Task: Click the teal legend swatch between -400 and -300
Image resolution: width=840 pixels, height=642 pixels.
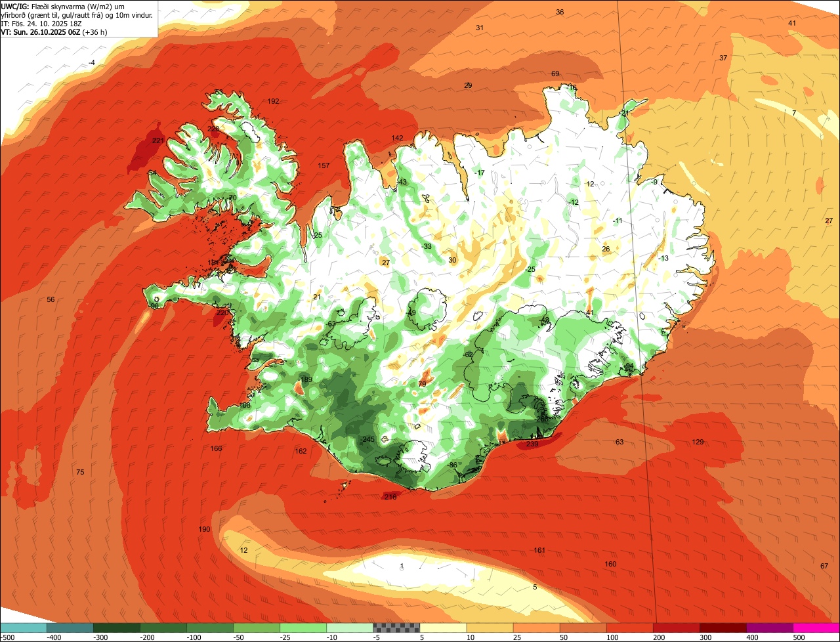Action: click(70, 628)
